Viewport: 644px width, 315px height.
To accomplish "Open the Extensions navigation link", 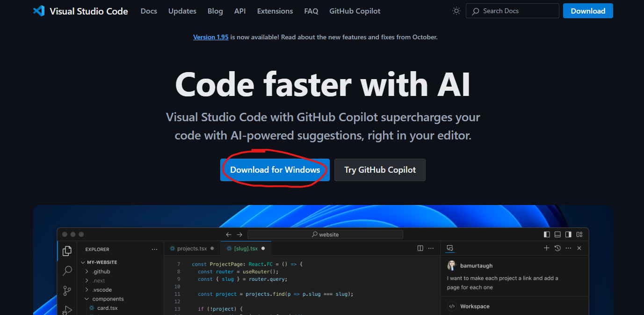I will click(x=275, y=11).
